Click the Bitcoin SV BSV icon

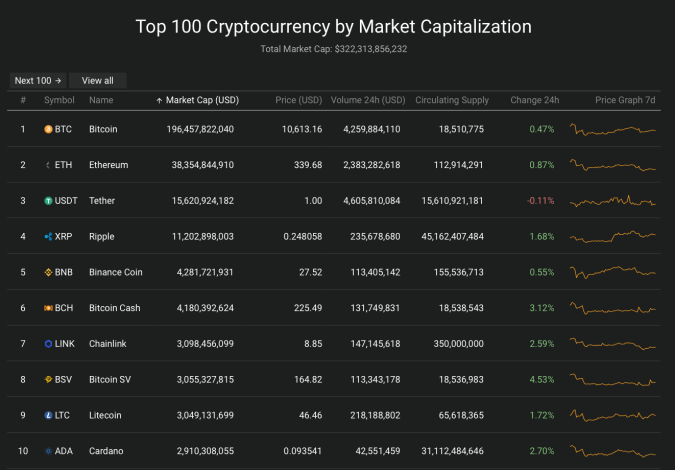point(48,379)
